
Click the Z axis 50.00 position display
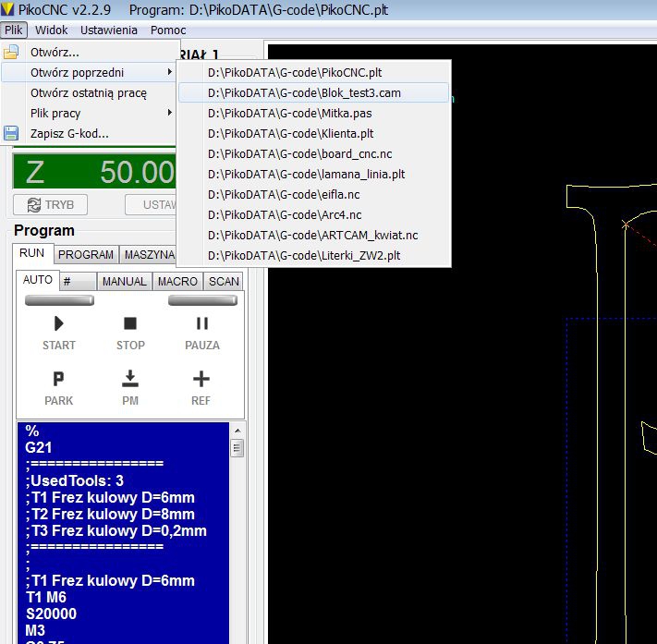click(94, 172)
